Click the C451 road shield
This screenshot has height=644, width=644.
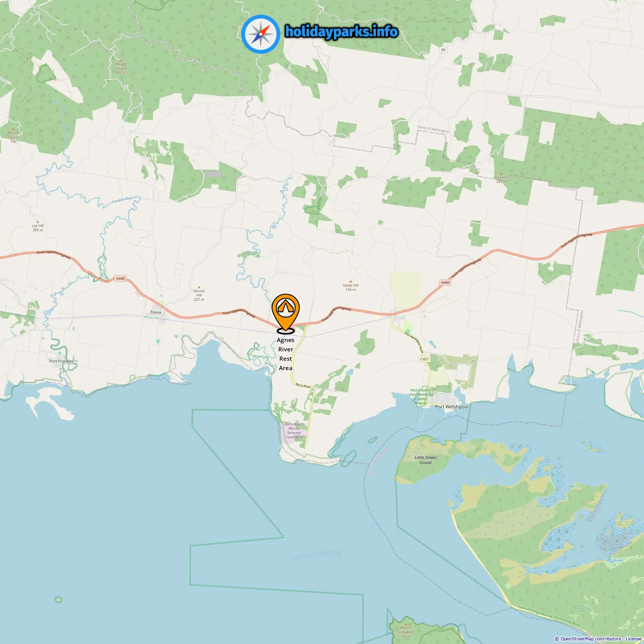pos(424,359)
